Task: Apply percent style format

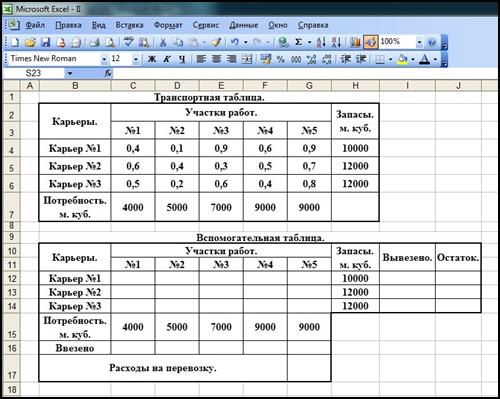Action: pyautogui.click(x=281, y=59)
